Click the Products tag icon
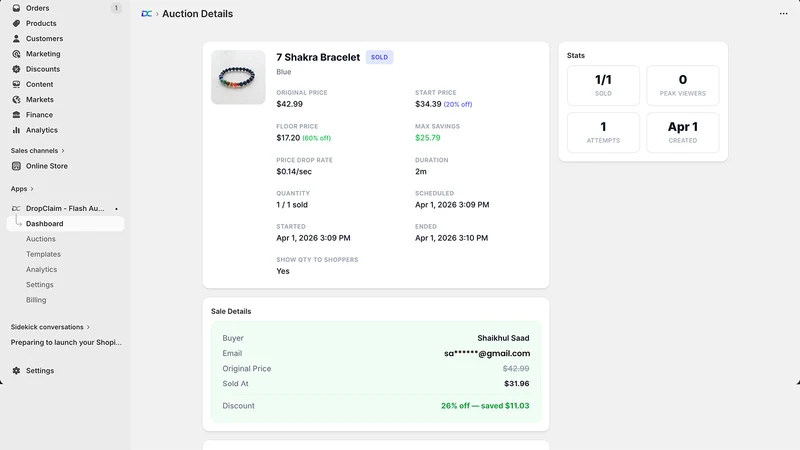800x450 pixels. point(16,23)
